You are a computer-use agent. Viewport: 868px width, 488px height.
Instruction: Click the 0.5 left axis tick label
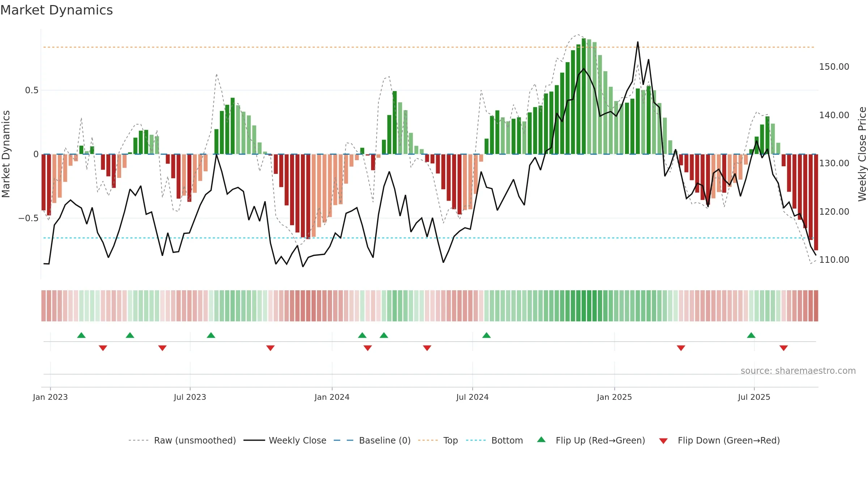(x=32, y=90)
